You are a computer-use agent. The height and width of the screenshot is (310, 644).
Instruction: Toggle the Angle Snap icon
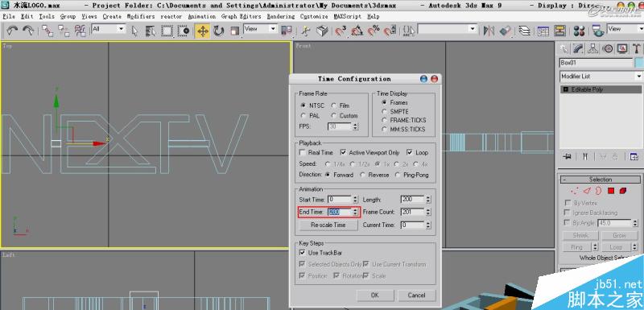point(357,31)
